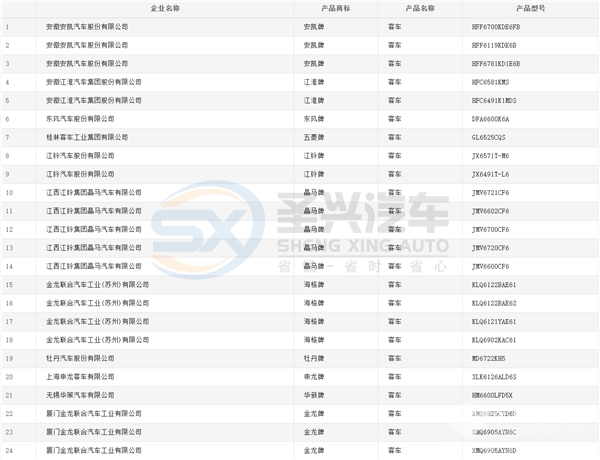This screenshot has height=460, width=600.
Task: Click 无锡华策汽车有限公司 company name
Action: pos(82,395)
